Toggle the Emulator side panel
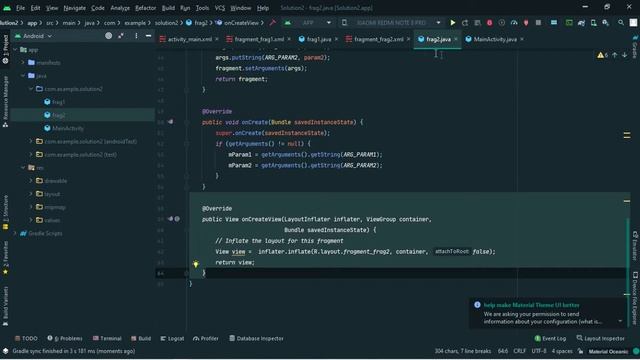The height and width of the screenshot is (360, 640). (635, 245)
